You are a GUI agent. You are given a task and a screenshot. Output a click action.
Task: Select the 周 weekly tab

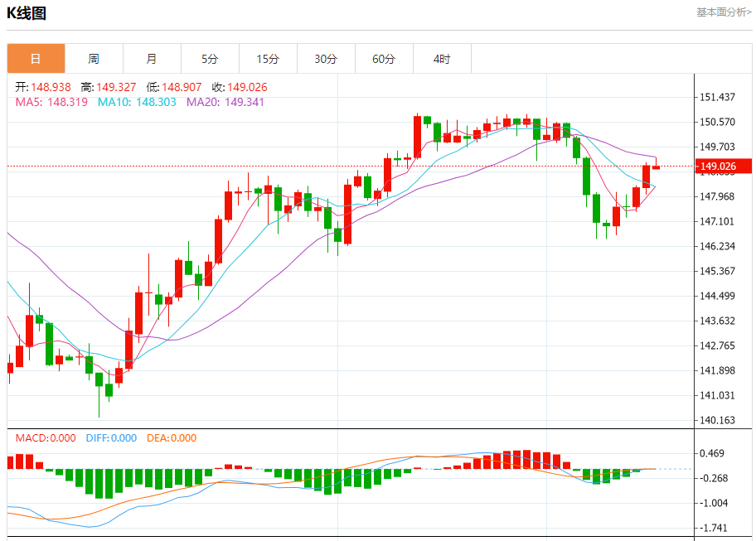click(94, 59)
